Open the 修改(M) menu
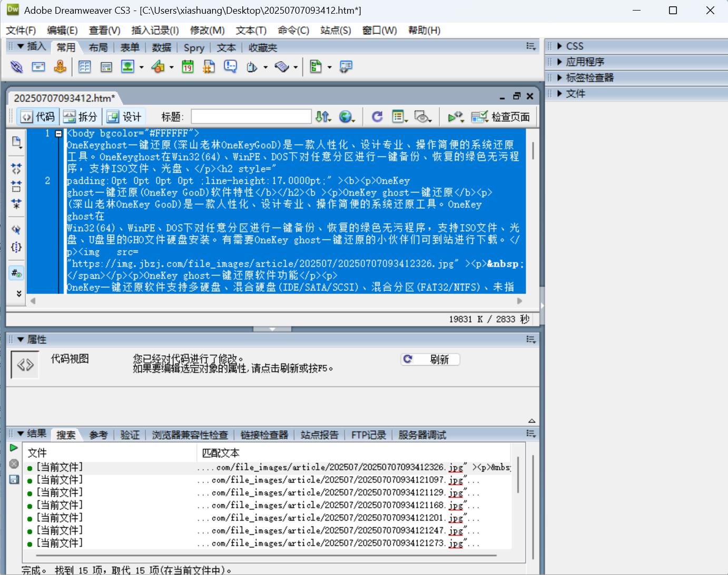Viewport: 728px width, 575px height. [207, 31]
